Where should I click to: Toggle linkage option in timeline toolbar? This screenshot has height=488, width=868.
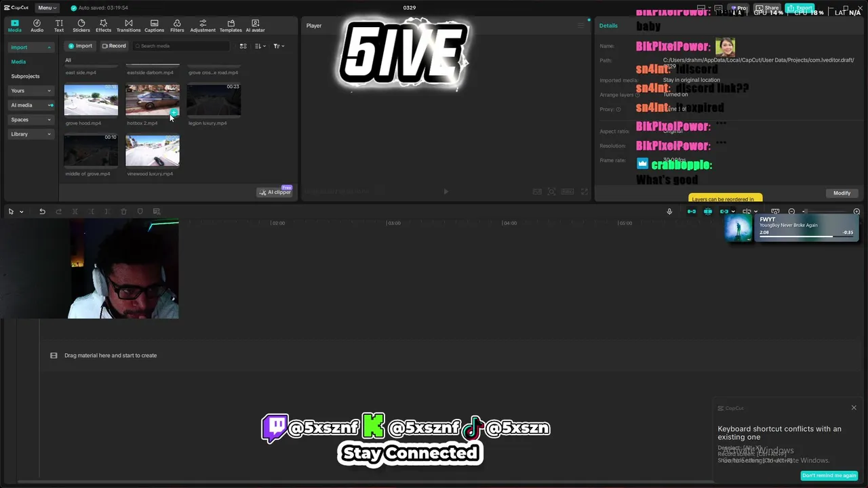pos(724,211)
